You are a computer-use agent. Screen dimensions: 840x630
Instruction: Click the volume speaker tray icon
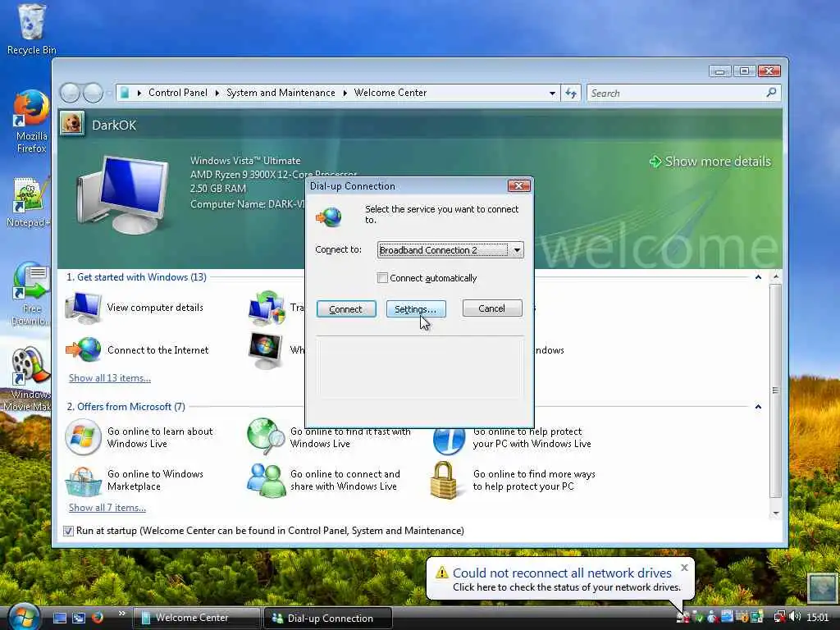click(794, 618)
